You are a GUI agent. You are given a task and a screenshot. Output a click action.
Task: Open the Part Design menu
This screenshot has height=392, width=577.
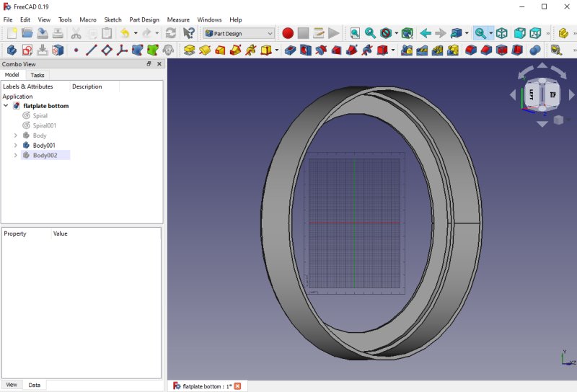144,19
